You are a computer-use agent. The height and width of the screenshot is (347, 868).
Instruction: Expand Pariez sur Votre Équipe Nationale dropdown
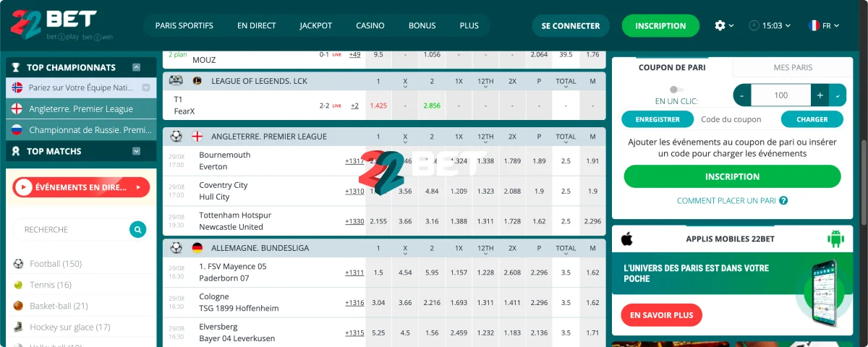(146, 87)
